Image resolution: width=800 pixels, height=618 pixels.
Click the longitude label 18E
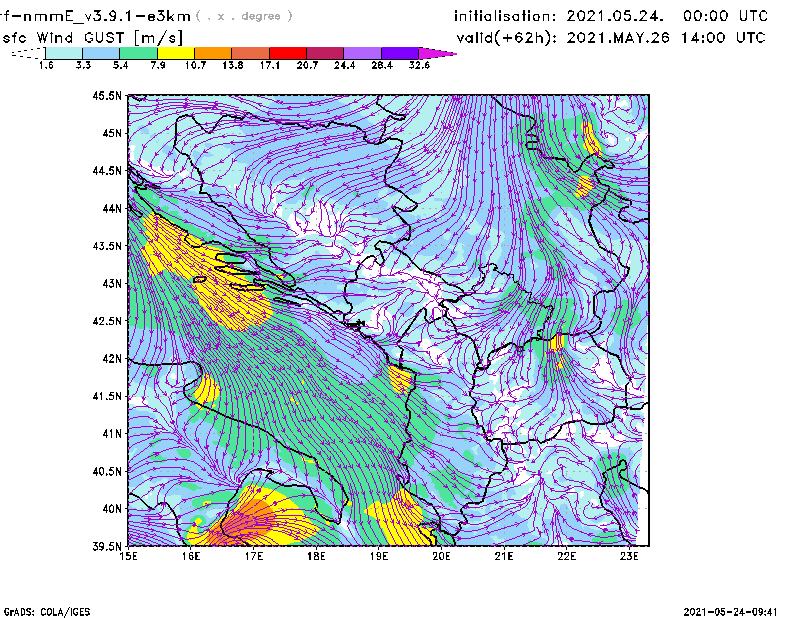316,556
